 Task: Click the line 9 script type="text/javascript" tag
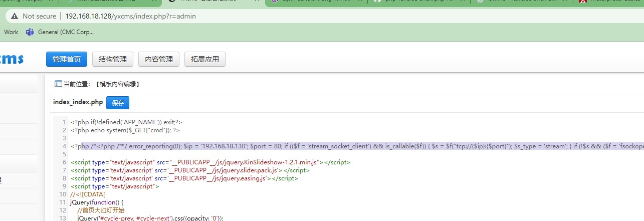(115, 186)
